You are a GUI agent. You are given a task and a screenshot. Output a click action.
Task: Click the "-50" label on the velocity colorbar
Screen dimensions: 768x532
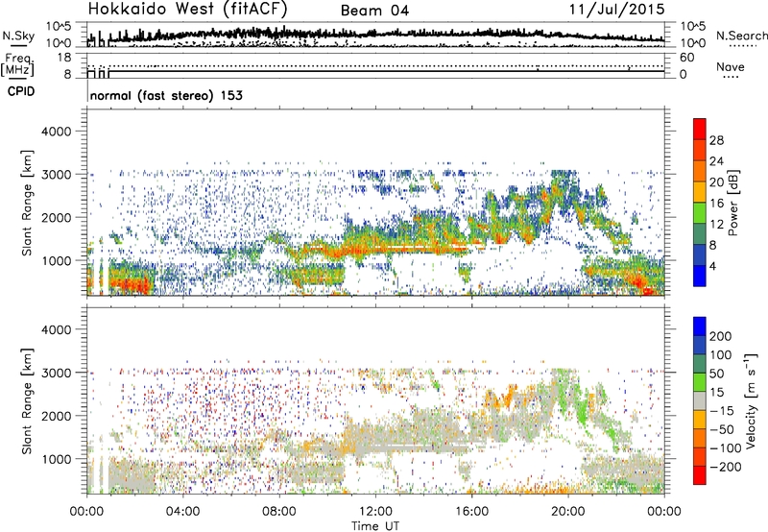(722, 430)
